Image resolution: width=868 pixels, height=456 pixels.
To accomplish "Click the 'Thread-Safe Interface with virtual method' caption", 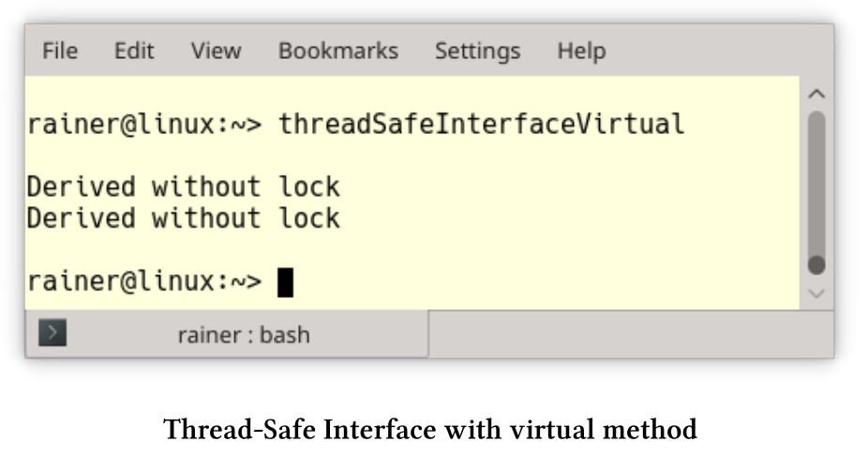I will tap(430, 430).
